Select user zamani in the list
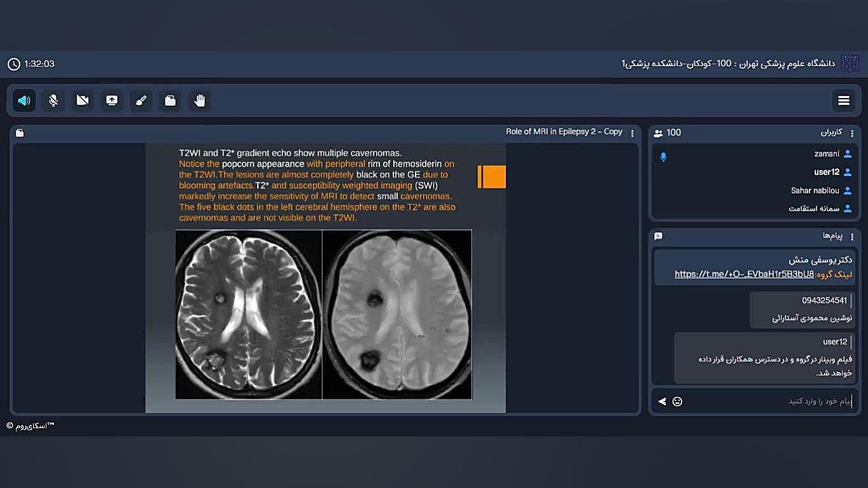Viewport: 868px width, 488px height. tap(827, 154)
